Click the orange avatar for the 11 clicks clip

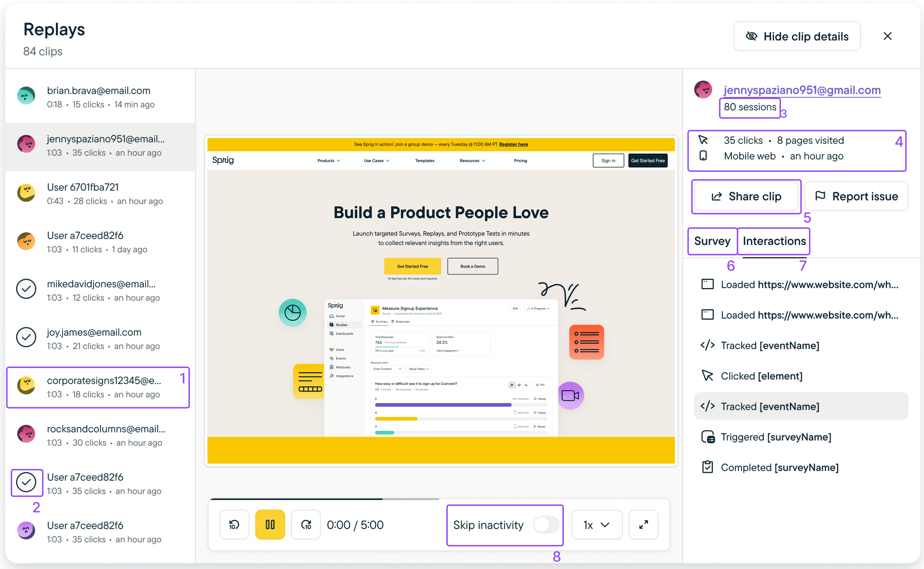pos(26,241)
